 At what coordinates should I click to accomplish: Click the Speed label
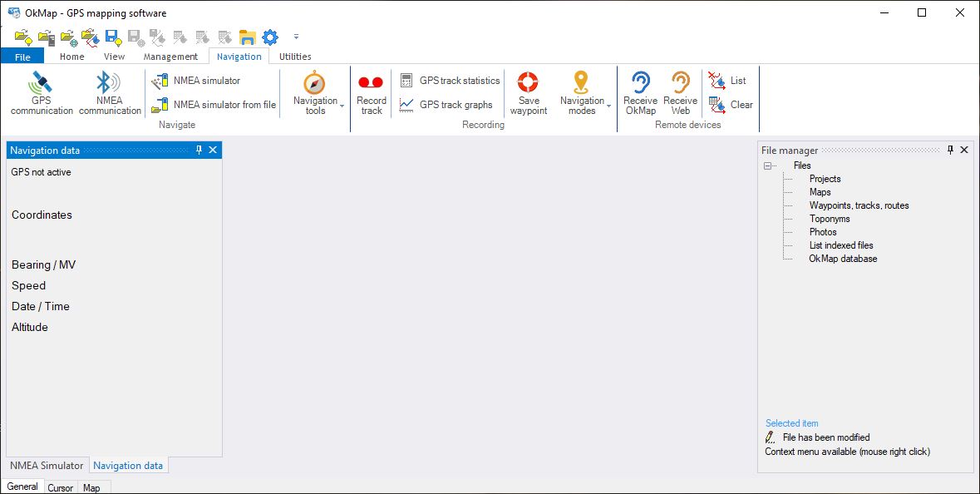29,286
